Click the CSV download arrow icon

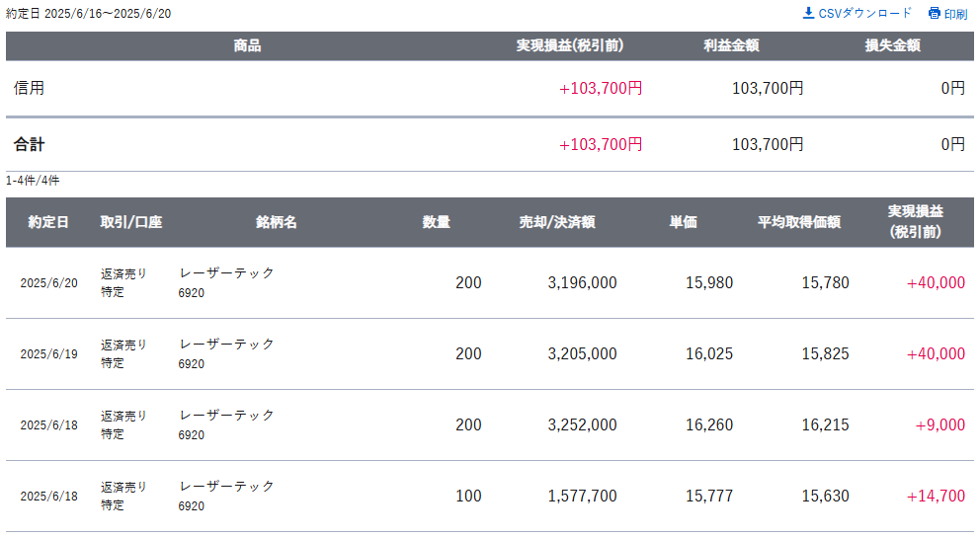[x=808, y=13]
